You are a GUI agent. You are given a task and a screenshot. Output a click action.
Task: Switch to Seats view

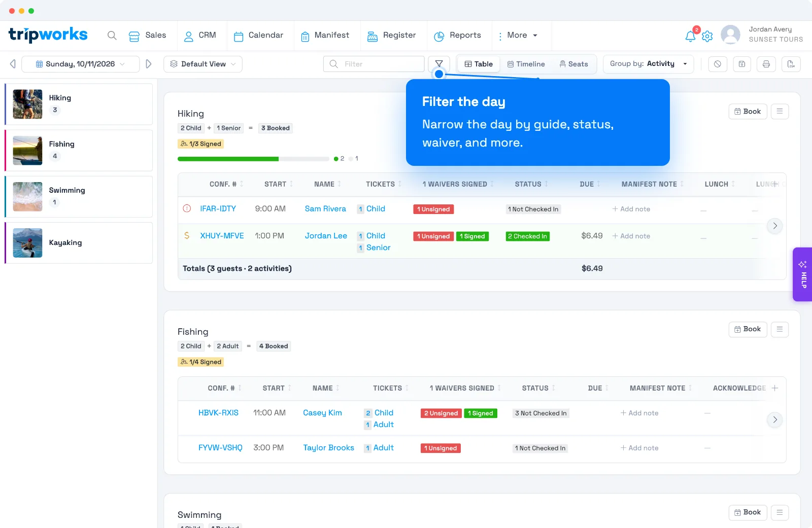(x=573, y=64)
